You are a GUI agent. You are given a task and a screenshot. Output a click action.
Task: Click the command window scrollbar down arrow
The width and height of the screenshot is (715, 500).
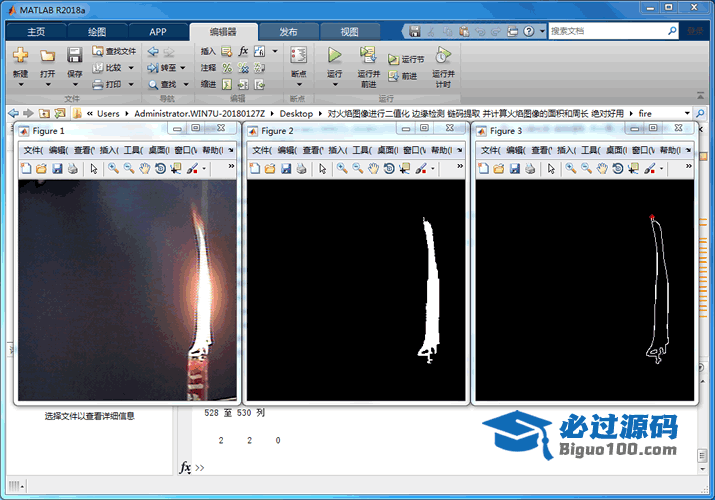702,469
